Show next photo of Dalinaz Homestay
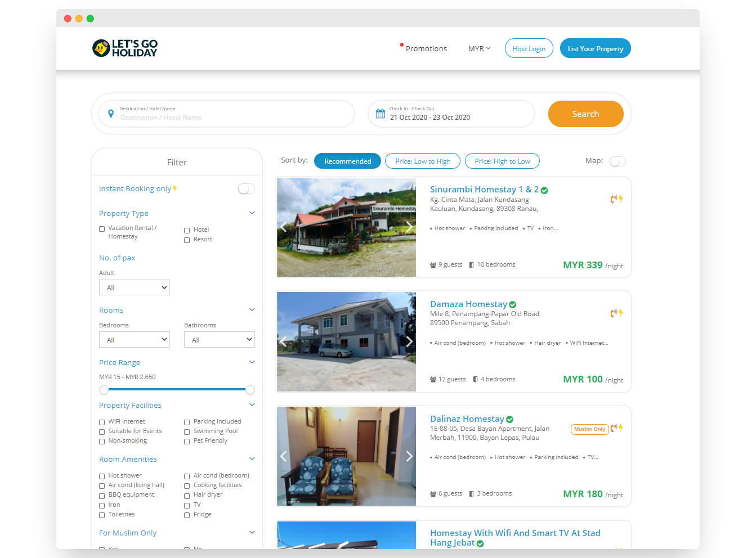 click(409, 456)
